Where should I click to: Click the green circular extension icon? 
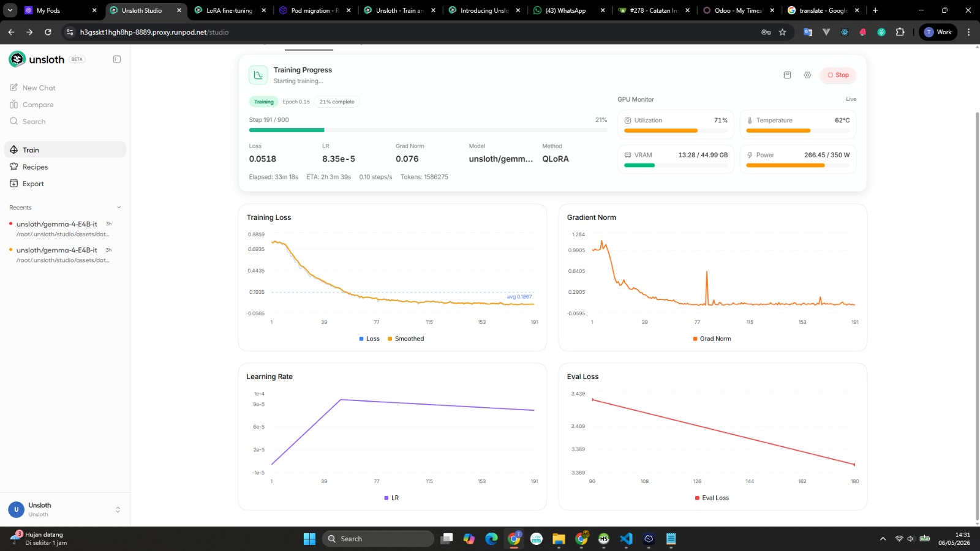coord(881,32)
